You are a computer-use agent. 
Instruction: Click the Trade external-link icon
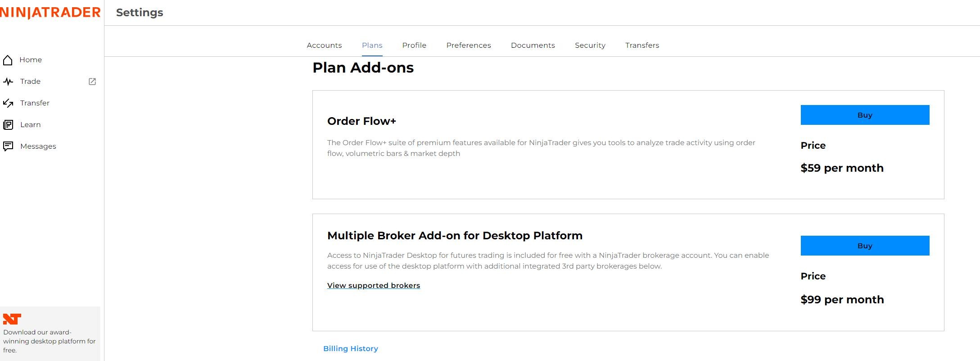[92, 82]
